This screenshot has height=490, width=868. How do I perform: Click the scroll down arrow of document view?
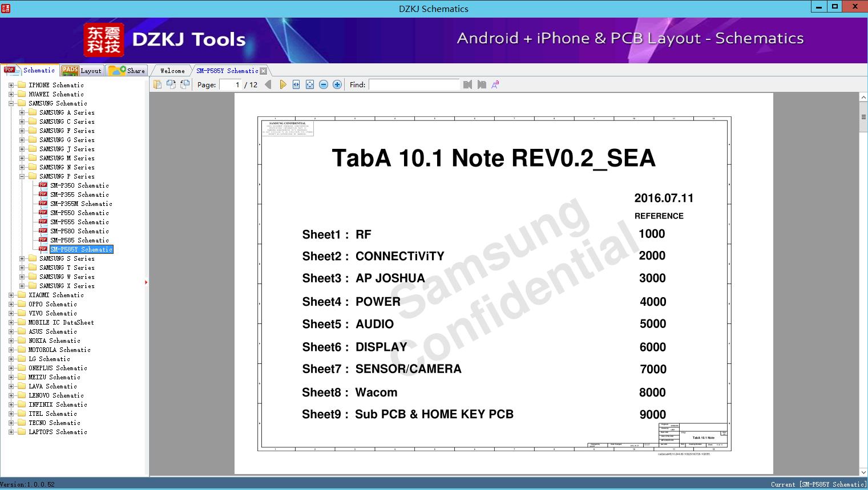[x=863, y=472]
